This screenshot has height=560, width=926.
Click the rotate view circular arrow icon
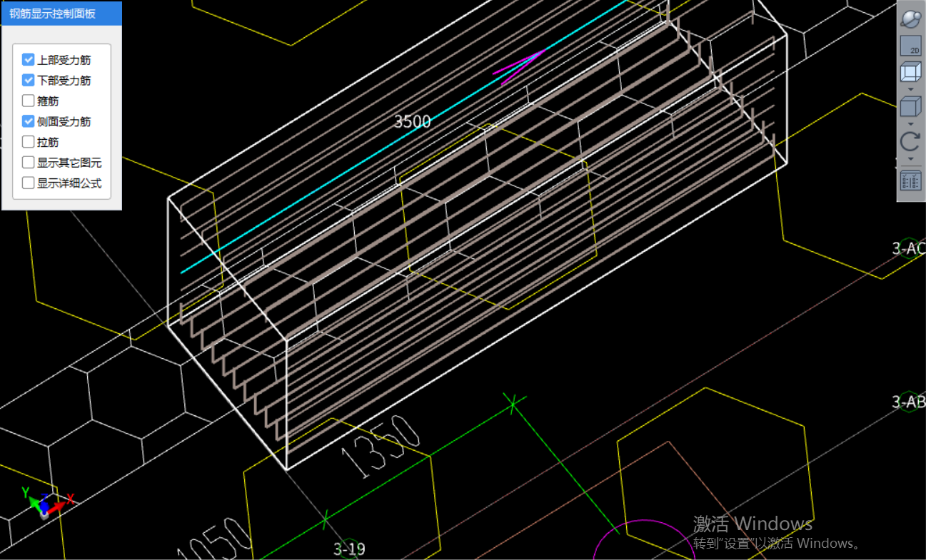910,142
